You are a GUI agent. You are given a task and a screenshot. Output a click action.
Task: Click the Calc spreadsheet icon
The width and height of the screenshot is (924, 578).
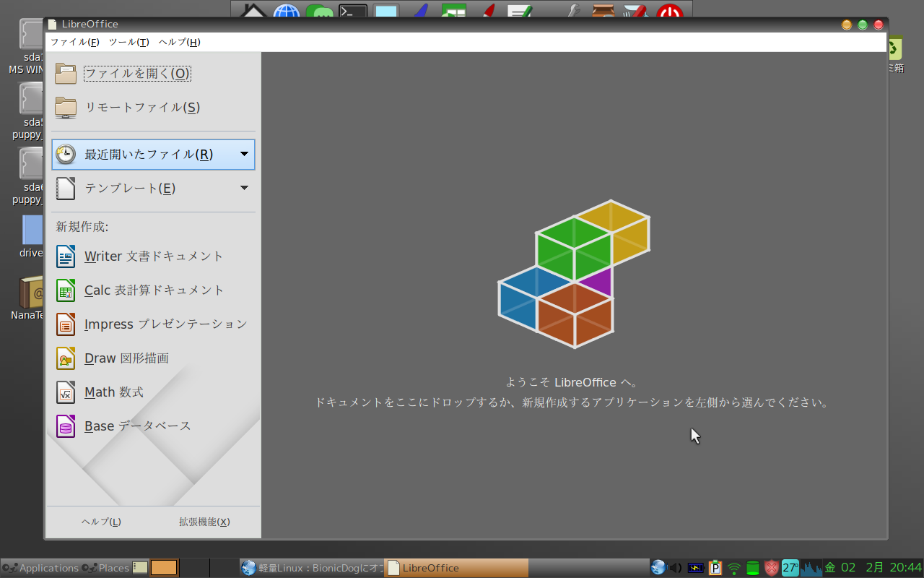tap(66, 290)
